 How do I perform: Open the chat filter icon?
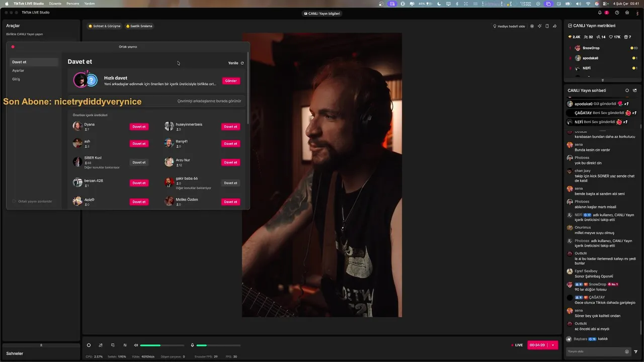click(636, 352)
